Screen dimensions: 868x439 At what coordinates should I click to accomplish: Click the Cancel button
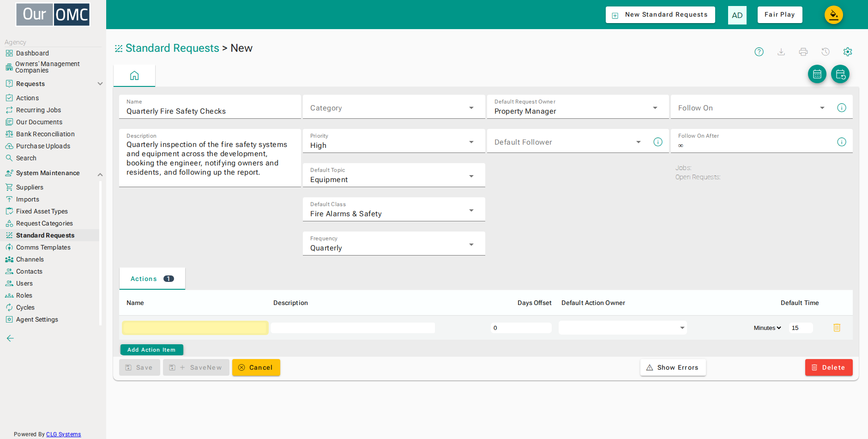point(256,367)
